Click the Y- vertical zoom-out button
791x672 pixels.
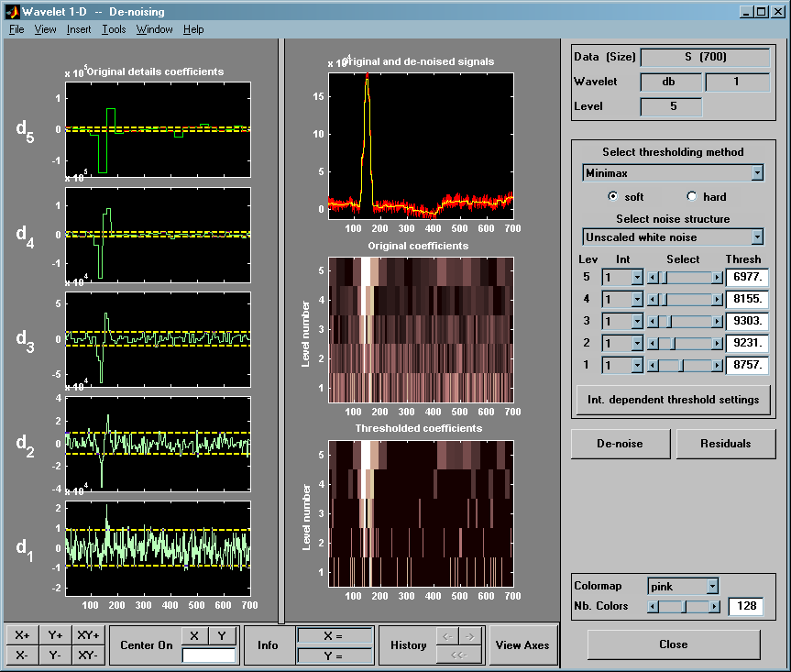coord(55,655)
